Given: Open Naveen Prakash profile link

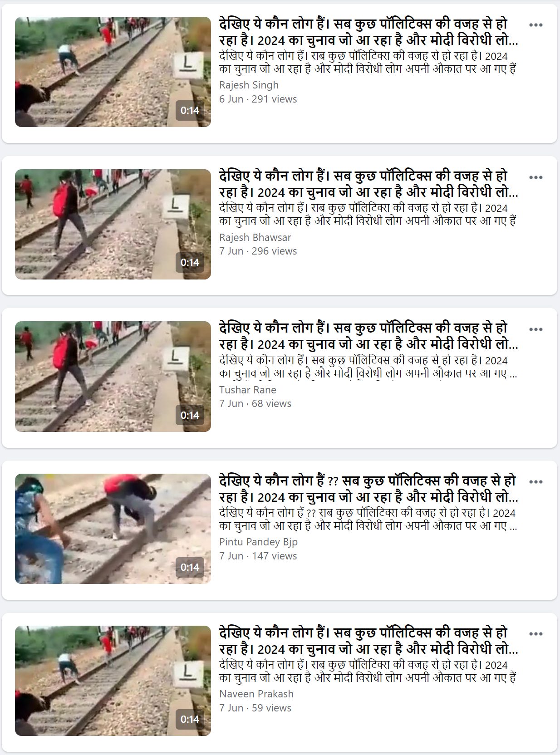Looking at the screenshot, I should 256,694.
